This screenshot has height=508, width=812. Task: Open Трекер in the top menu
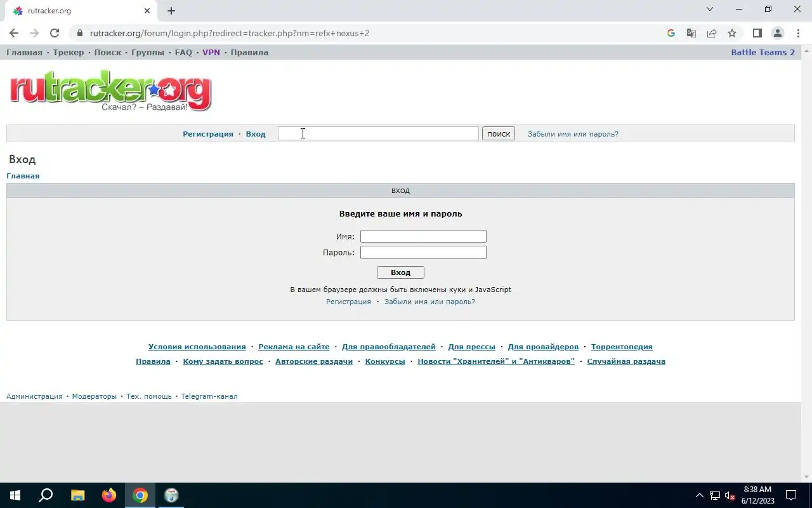tap(69, 52)
